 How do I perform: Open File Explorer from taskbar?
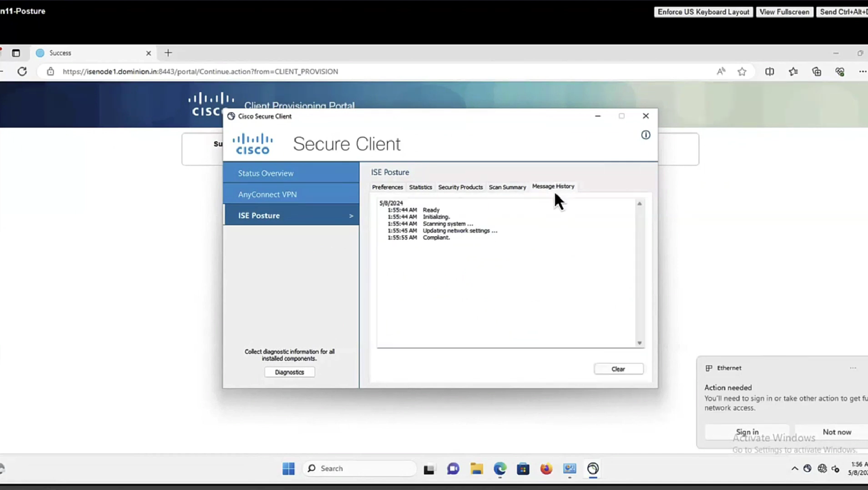pos(476,469)
